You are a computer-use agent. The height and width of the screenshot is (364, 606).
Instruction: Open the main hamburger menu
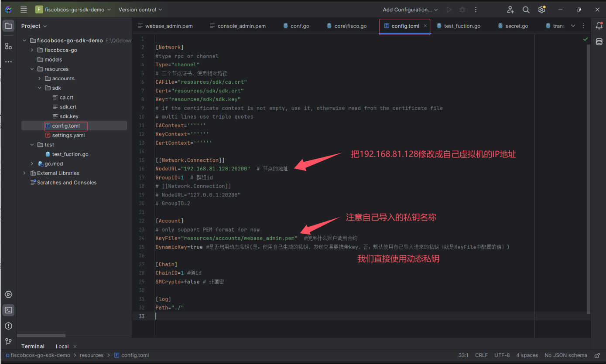tap(24, 10)
